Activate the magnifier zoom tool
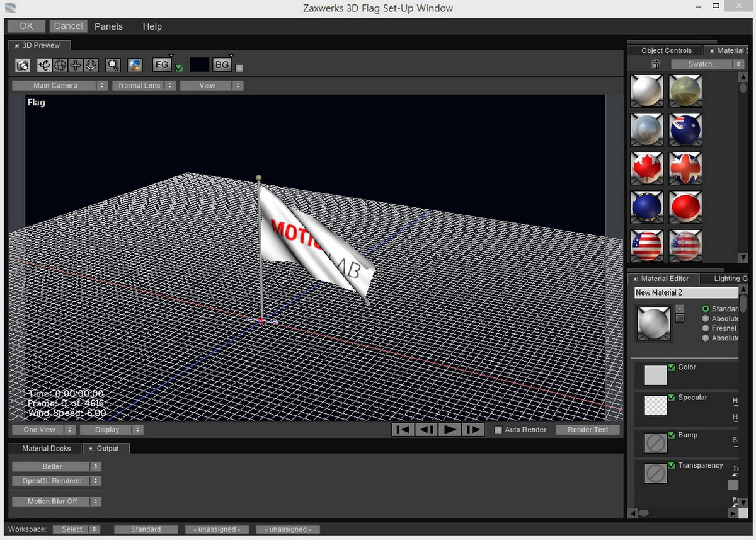Screen dimensions: 756x540 [113, 65]
